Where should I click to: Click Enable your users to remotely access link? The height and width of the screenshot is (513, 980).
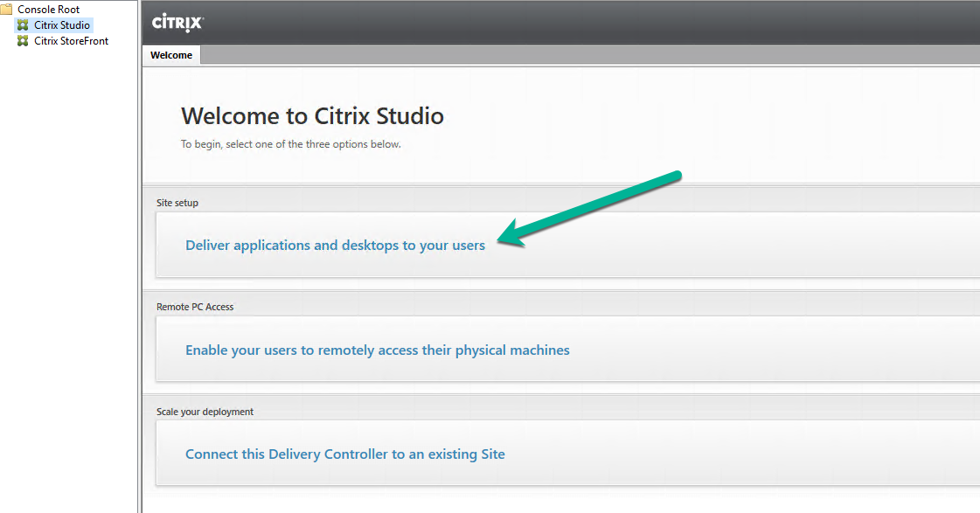tap(378, 350)
